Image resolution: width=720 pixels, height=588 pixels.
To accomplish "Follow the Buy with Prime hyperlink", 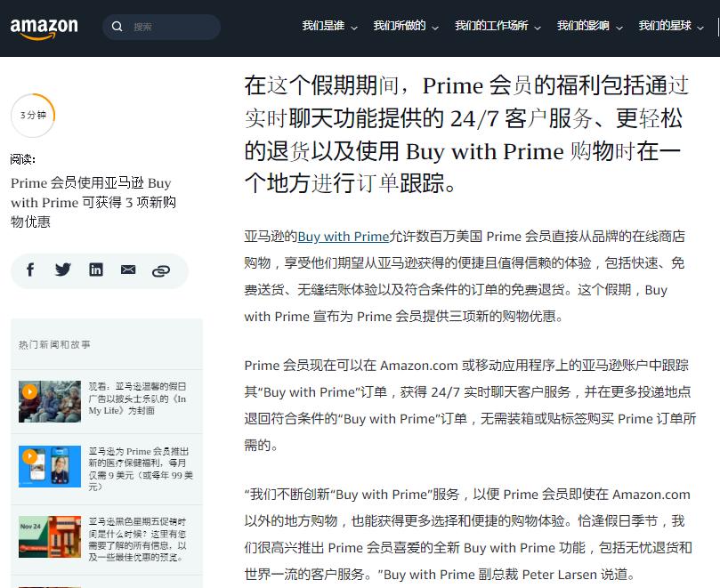I will [343, 237].
